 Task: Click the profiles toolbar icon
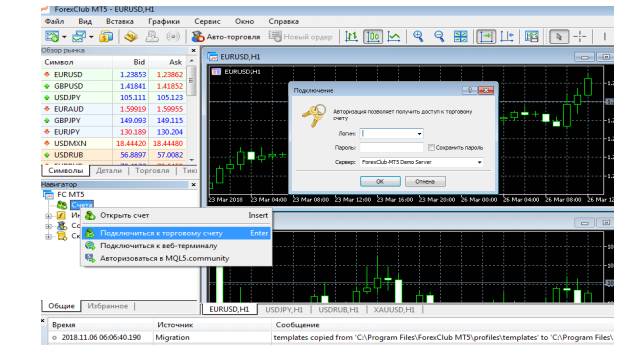78,37
